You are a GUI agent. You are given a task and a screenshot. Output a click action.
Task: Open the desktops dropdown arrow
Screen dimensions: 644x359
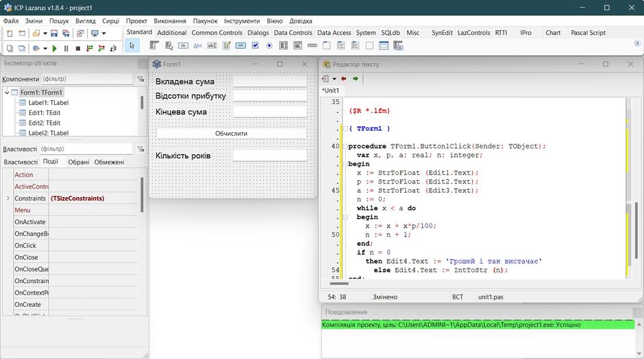tap(103, 34)
